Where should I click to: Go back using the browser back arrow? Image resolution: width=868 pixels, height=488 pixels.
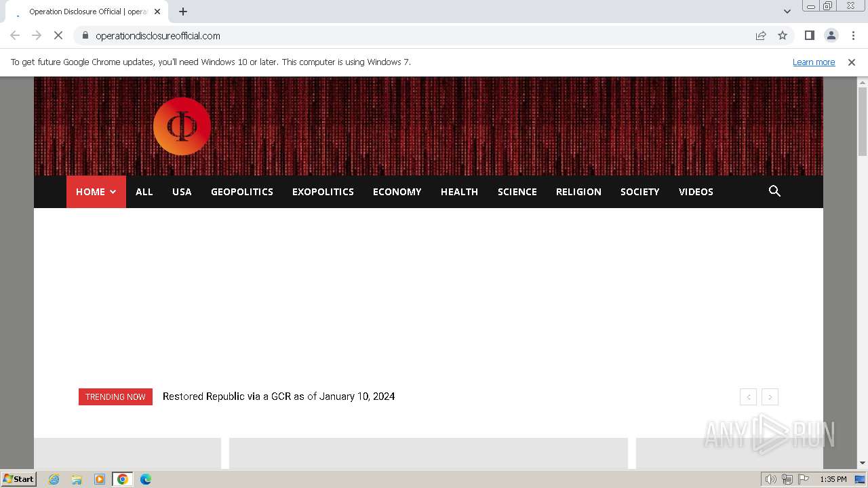click(x=15, y=36)
